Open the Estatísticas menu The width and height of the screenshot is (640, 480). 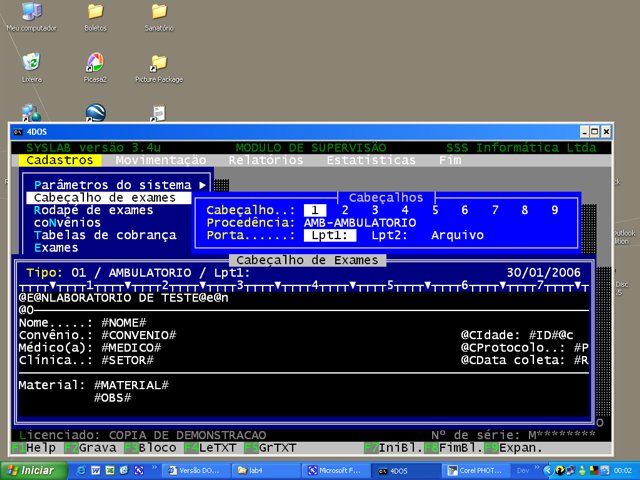click(x=371, y=160)
